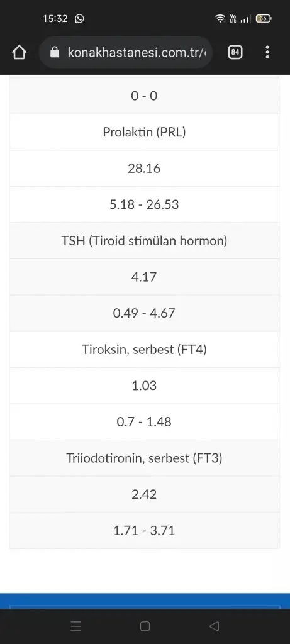Select the TSH result value 4.17
This screenshot has height=644, width=290.
click(x=144, y=277)
